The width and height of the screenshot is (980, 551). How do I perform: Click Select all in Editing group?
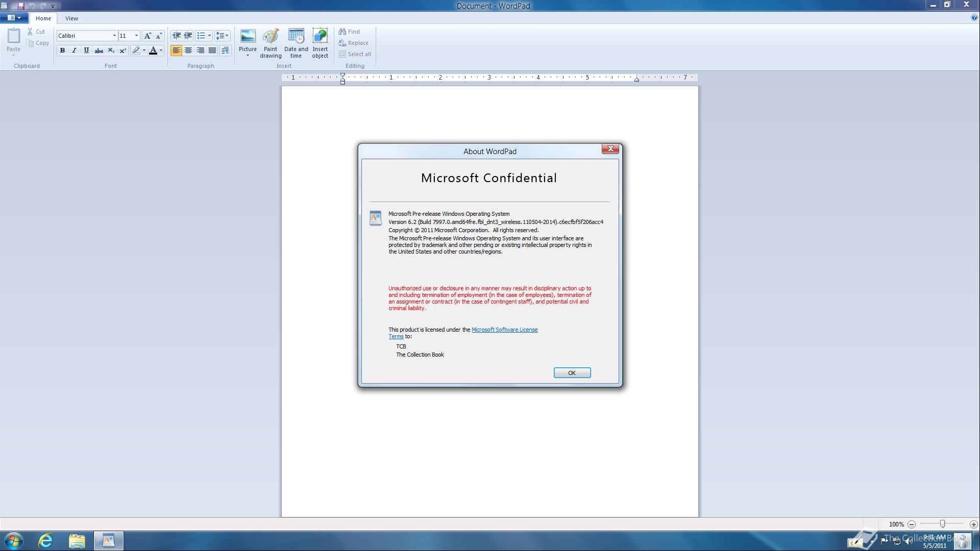tap(355, 54)
